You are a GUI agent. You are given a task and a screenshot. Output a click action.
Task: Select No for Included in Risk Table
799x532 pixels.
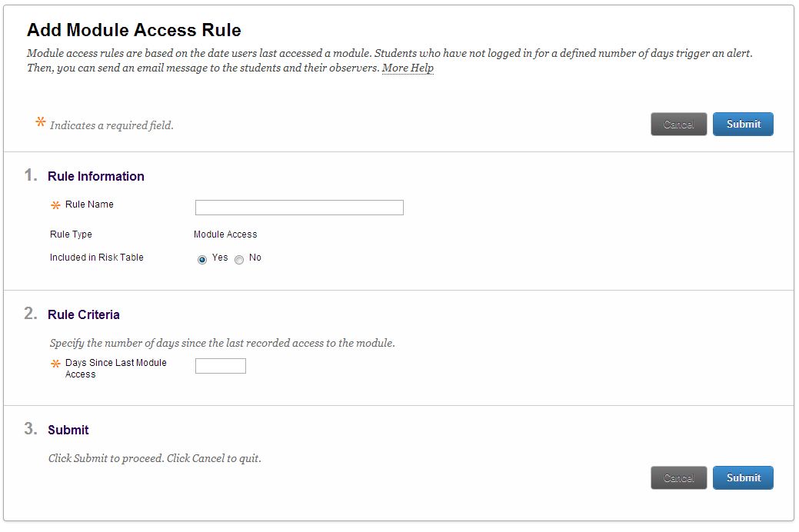click(239, 260)
